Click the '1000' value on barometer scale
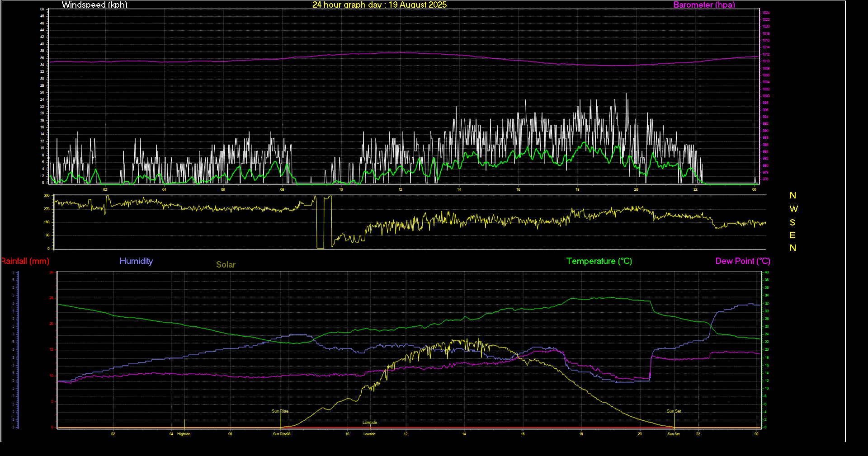 coord(766,96)
